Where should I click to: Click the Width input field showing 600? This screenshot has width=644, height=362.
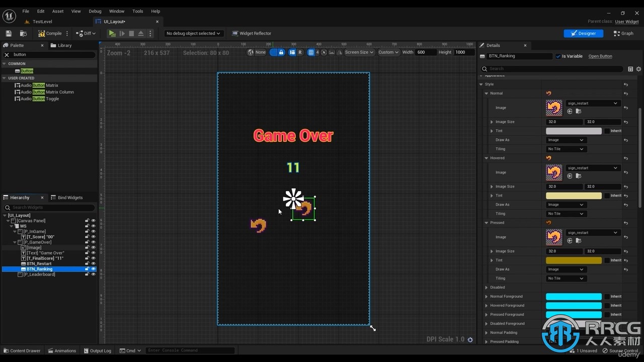[x=426, y=52]
